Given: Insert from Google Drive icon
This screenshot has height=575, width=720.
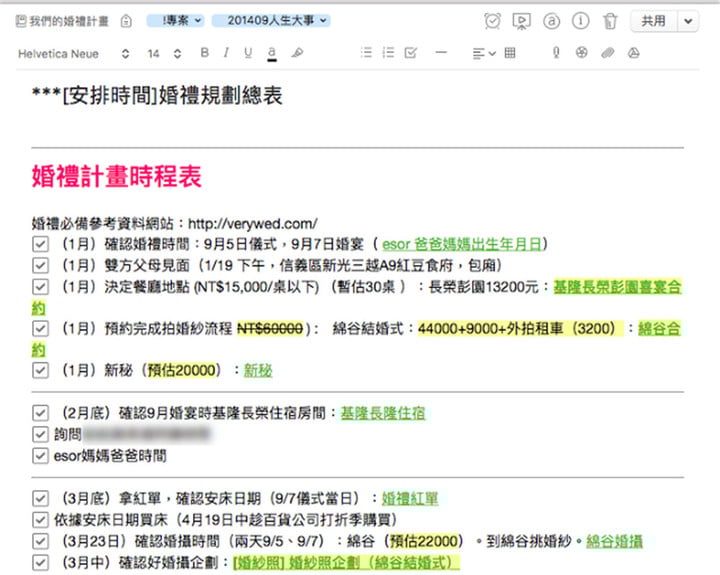Looking at the screenshot, I should 634,53.
